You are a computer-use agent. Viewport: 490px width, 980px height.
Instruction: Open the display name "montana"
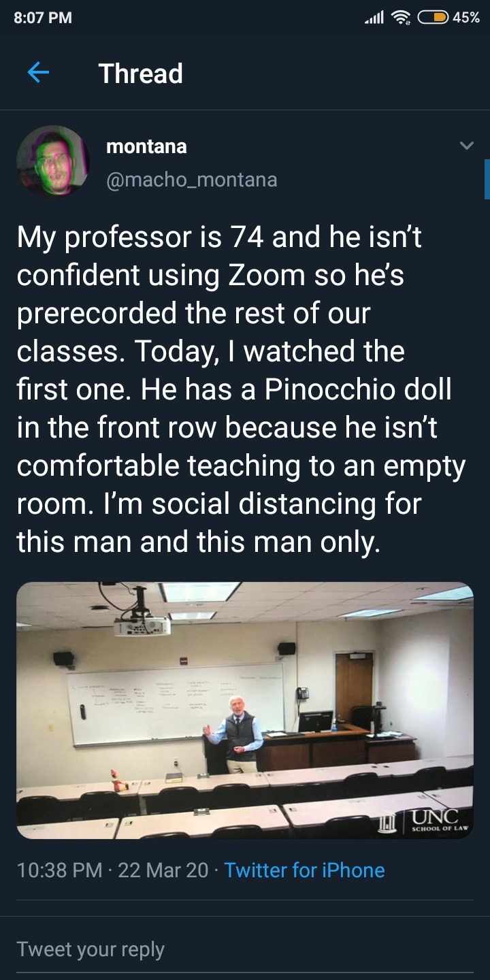pyautogui.click(x=146, y=146)
